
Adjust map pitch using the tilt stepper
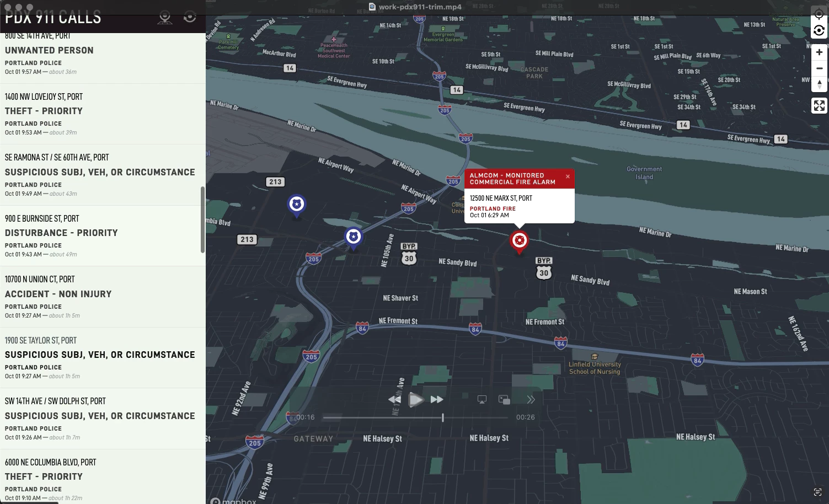820,84
